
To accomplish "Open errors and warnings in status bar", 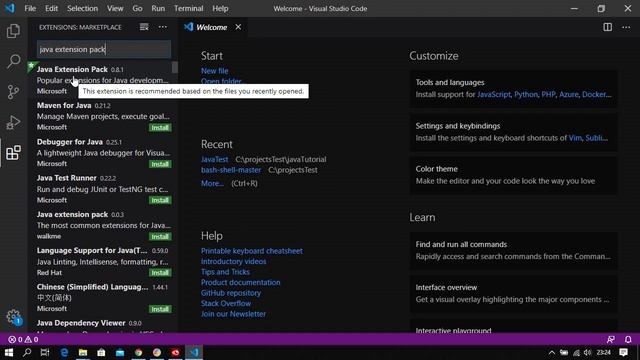I will point(23,340).
